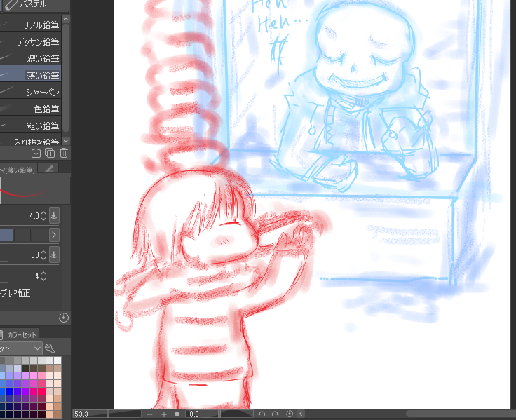Decrease the 4.0 brush size value
The height and width of the screenshot is (420, 516).
tap(43, 219)
